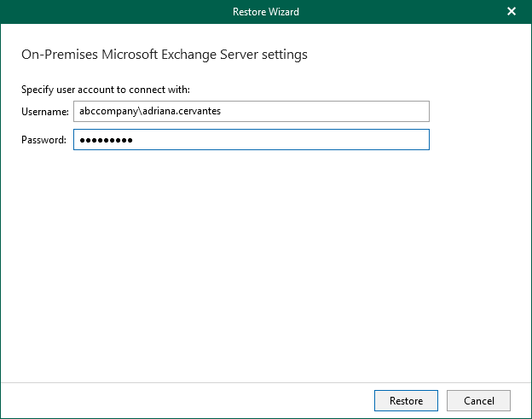Click the masked password dots
The width and height of the screenshot is (532, 419).
tap(106, 140)
